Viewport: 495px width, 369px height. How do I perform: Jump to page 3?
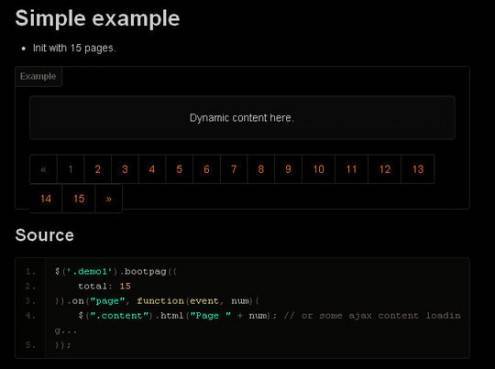point(125,169)
